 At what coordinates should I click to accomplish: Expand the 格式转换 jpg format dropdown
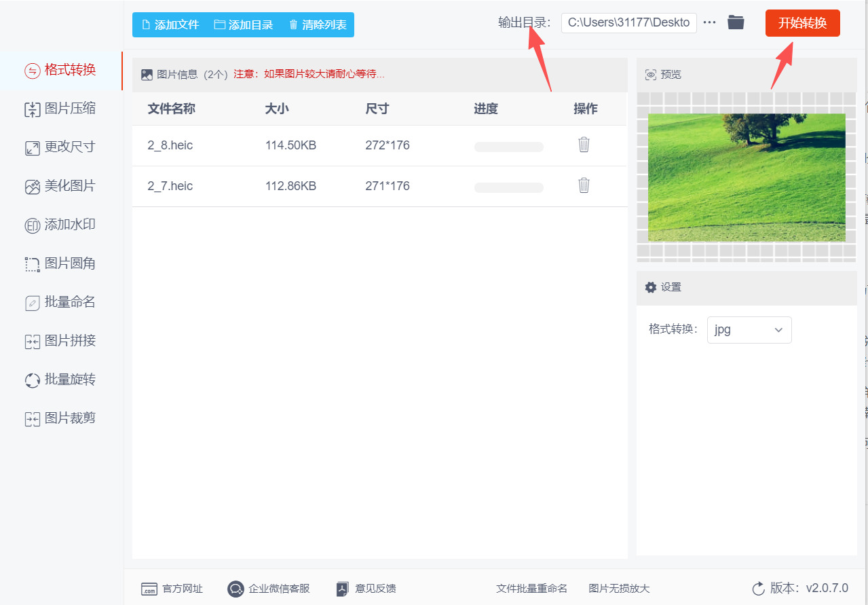749,330
